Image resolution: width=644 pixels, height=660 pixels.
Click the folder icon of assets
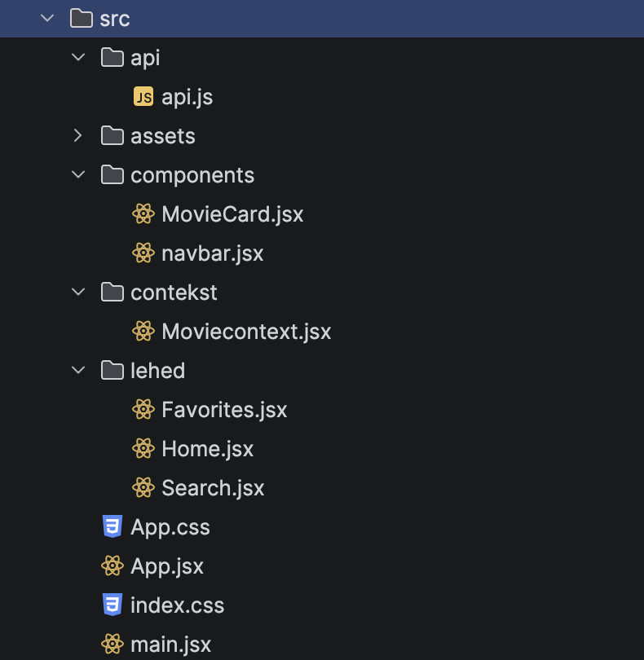coord(112,136)
